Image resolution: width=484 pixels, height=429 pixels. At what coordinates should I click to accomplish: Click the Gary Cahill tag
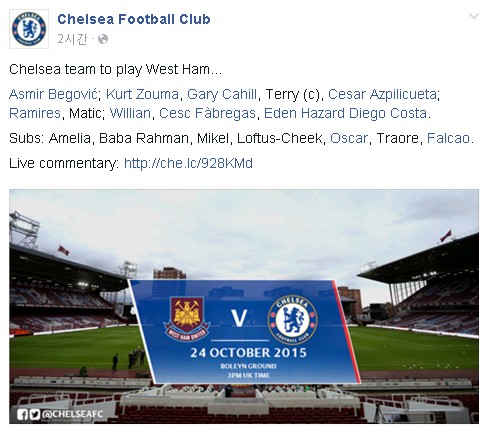tap(222, 94)
